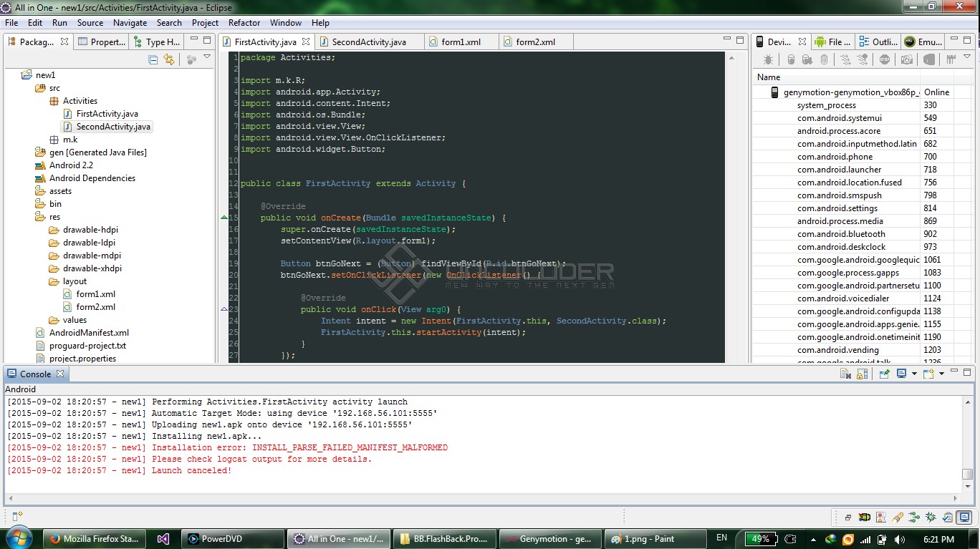Screen dimensions: 980x549
Task: Open Package Explorer view menu triangle
Action: (207, 57)
